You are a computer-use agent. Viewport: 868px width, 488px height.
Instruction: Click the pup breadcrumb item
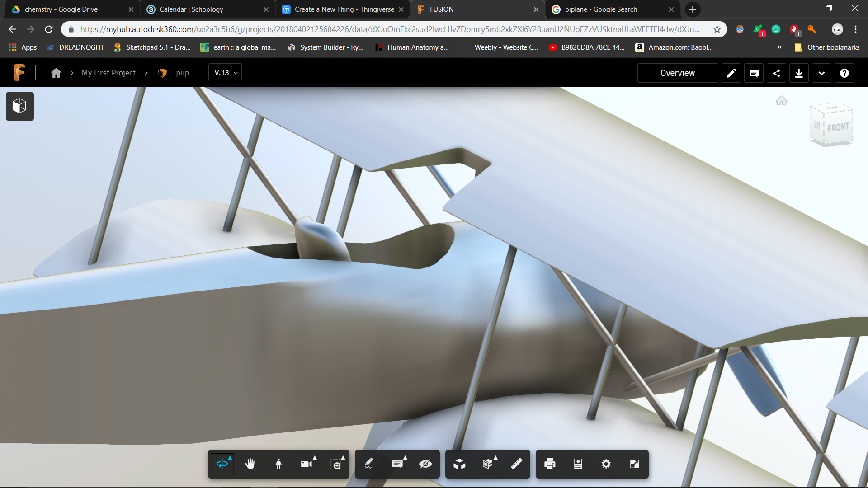click(x=183, y=73)
